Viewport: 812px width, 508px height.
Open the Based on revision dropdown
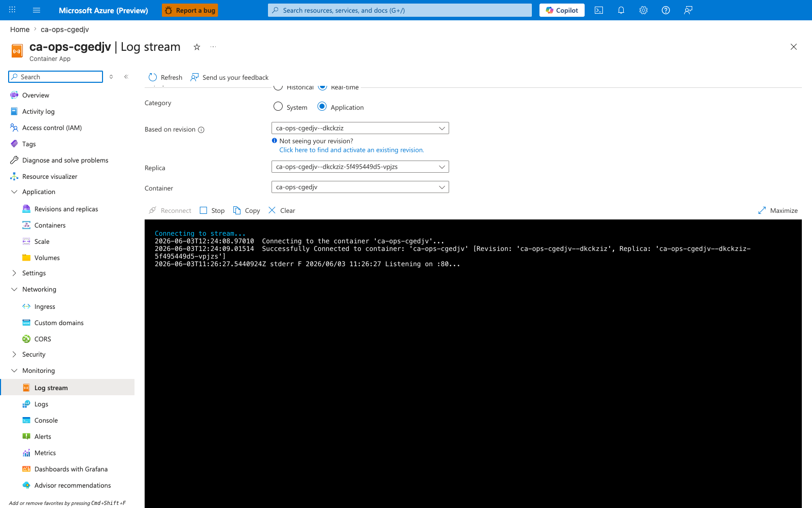coord(360,128)
